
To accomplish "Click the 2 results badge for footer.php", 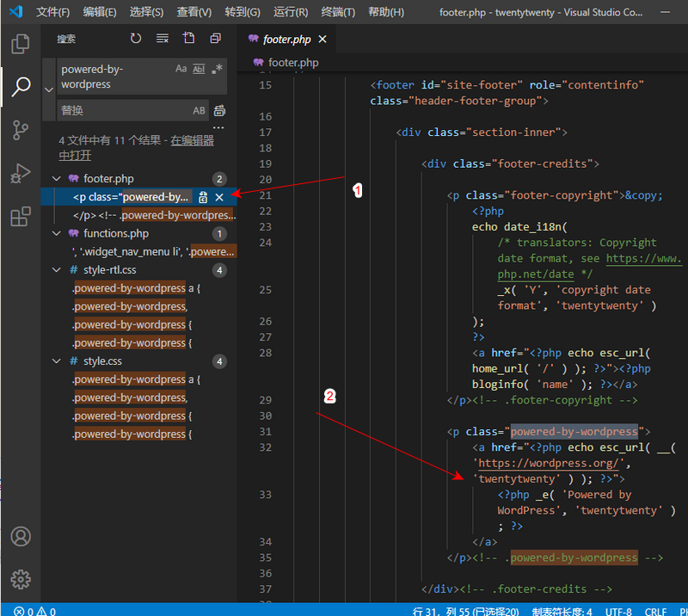I will [x=219, y=179].
